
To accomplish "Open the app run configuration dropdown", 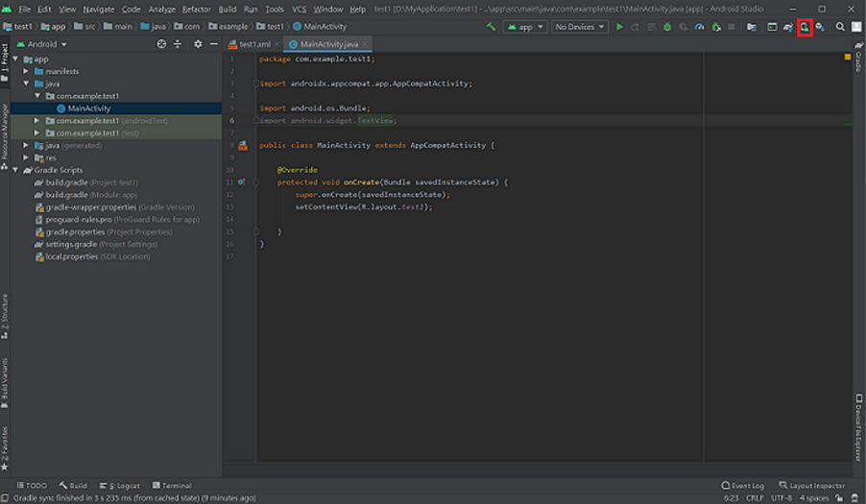I will (526, 27).
